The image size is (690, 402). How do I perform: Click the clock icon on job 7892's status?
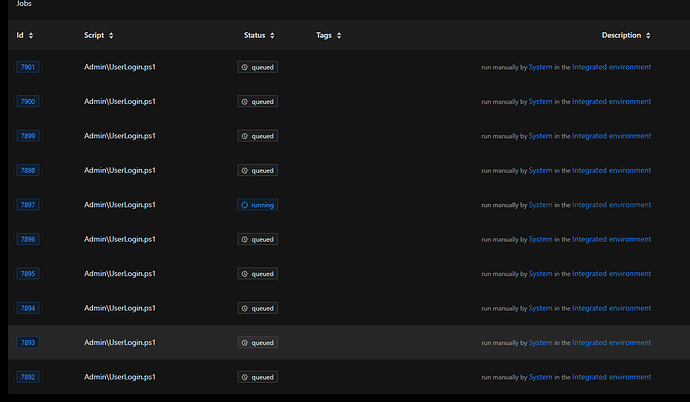[244, 377]
